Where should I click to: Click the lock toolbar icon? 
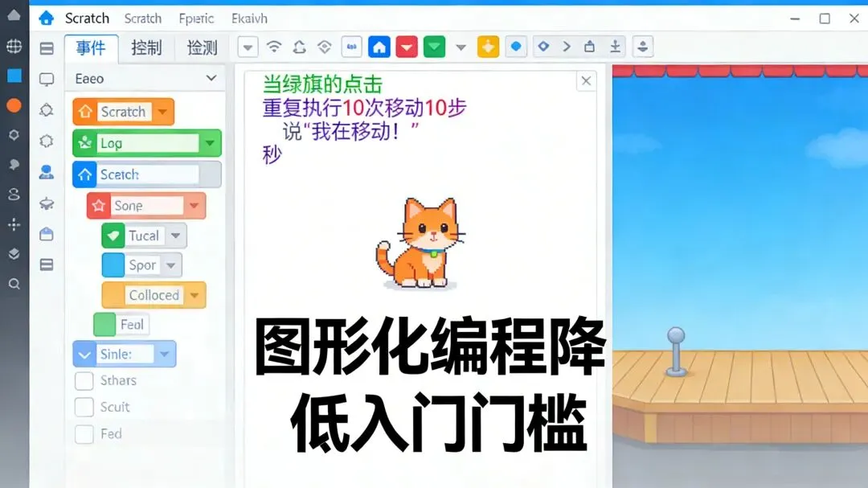click(x=590, y=47)
